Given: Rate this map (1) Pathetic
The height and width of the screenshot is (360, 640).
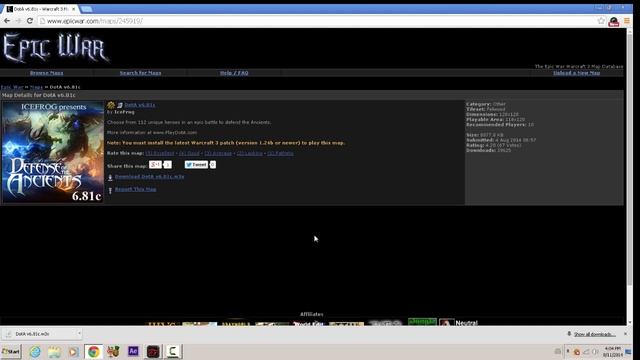Looking at the screenshot, I should tap(280, 153).
